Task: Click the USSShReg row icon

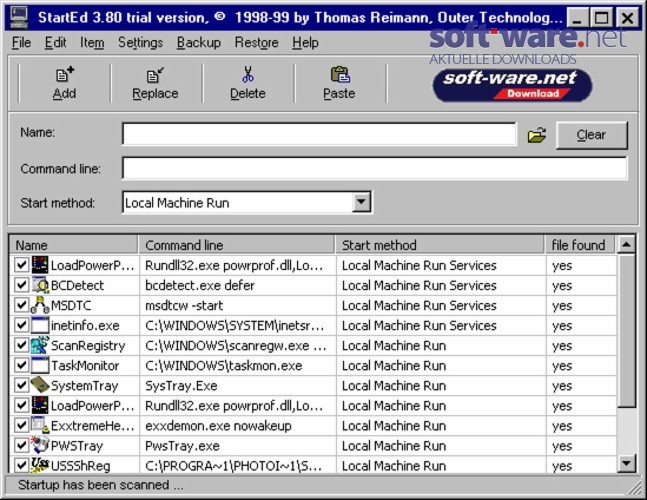Action: click(40, 465)
